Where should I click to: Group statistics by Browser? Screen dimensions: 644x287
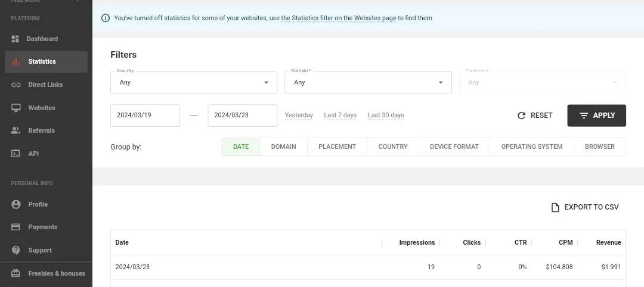pyautogui.click(x=600, y=147)
